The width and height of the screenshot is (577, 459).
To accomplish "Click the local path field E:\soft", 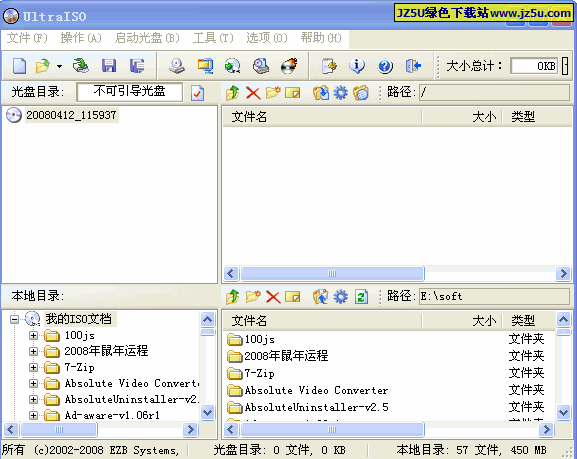I will click(x=495, y=296).
